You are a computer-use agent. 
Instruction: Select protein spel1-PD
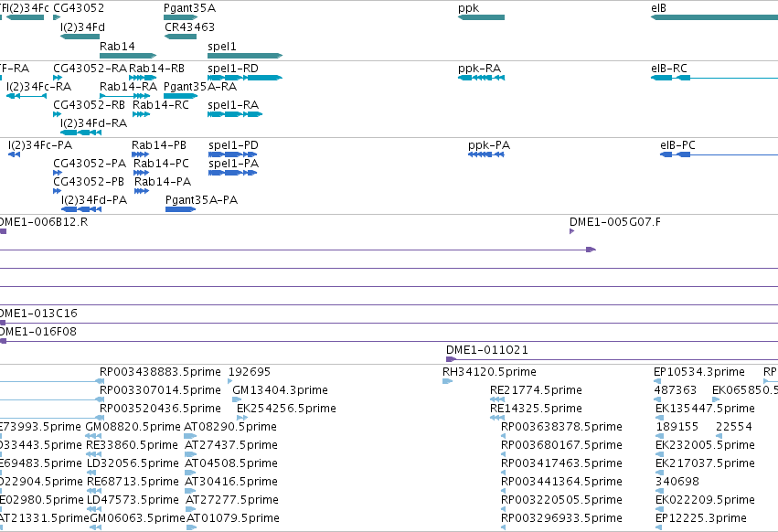233,154
